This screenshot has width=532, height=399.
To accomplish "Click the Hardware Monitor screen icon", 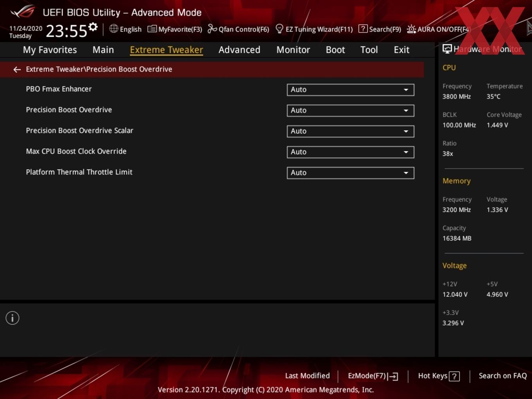I will click(x=447, y=49).
